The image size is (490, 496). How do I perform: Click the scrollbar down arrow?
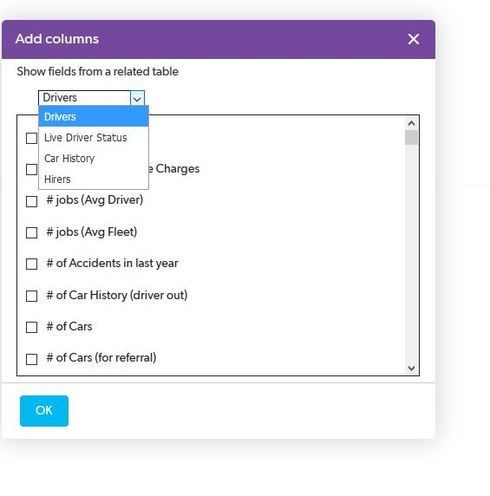(411, 368)
